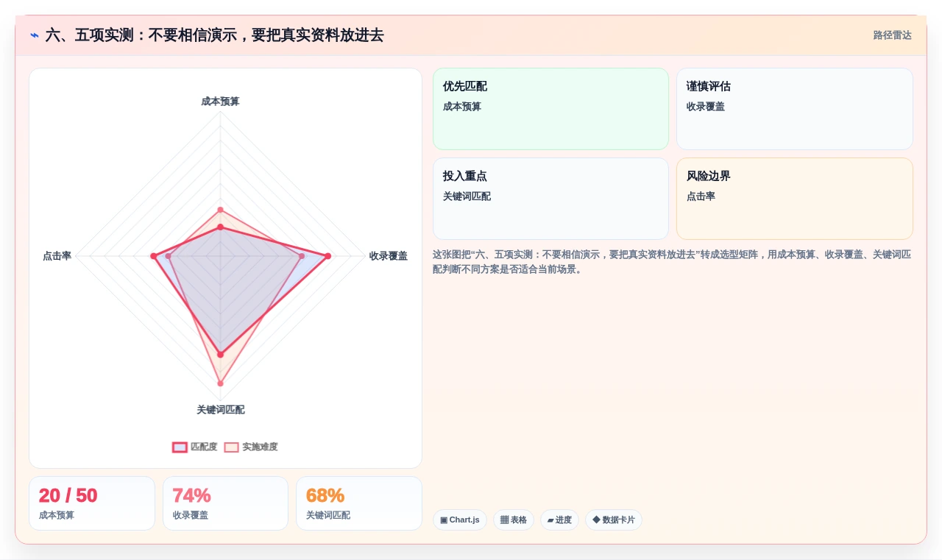Viewport: 942px width, 560px height.
Task: Open the 优先匹配 green card
Action: pos(550,109)
